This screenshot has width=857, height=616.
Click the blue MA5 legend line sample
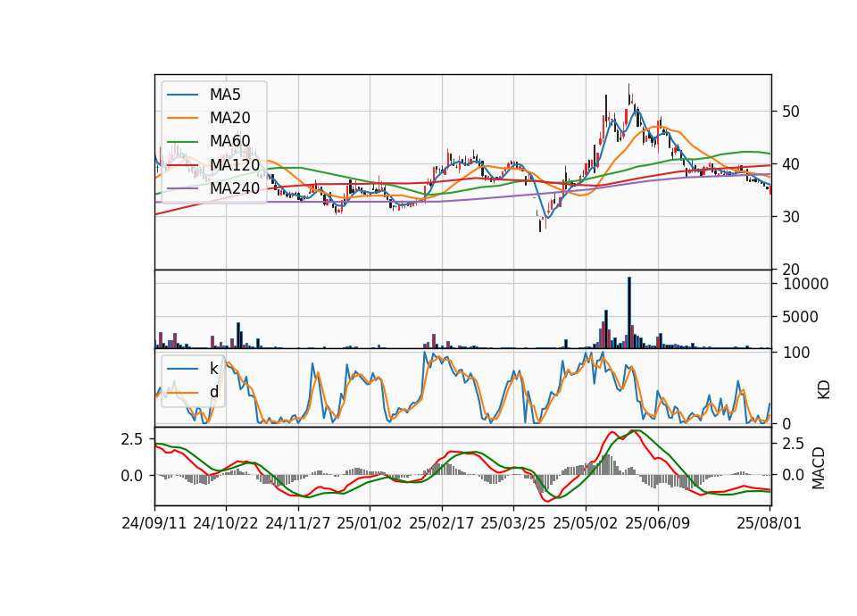click(182, 96)
